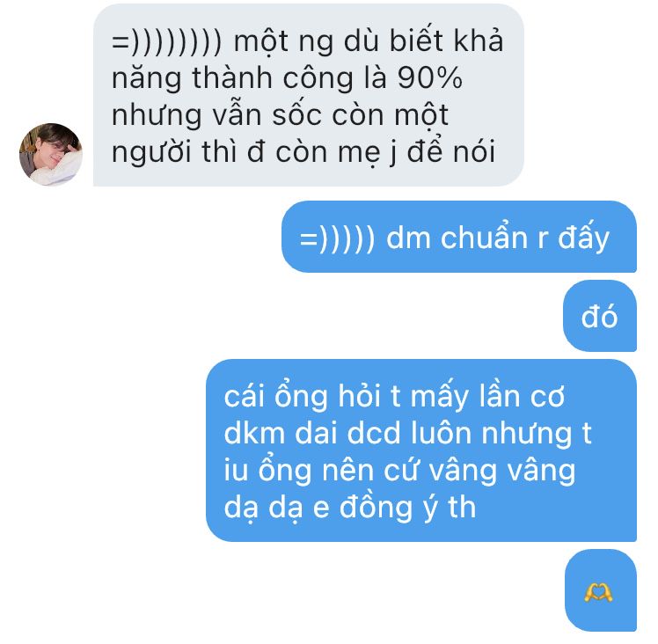Click the blue bubble saying 'dm chuẩn r đấy'

tap(459, 237)
